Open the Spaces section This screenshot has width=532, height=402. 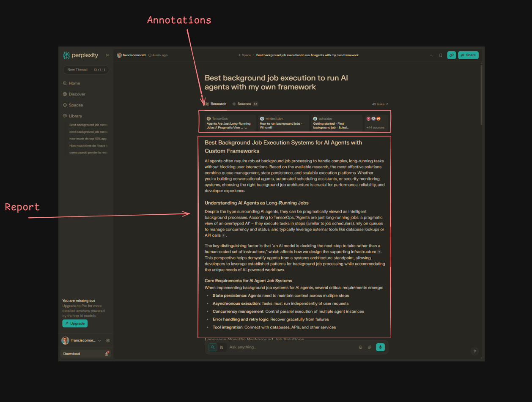pos(76,105)
